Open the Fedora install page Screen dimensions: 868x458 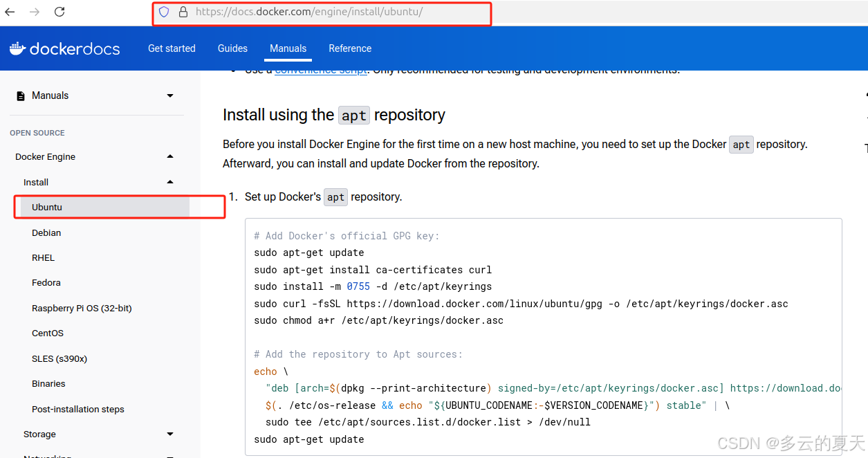(x=46, y=283)
